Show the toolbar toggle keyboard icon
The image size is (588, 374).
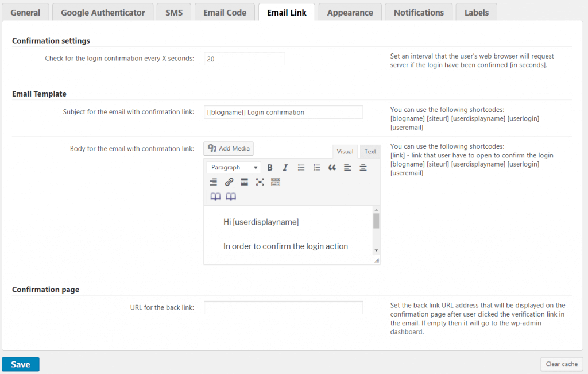click(x=276, y=182)
